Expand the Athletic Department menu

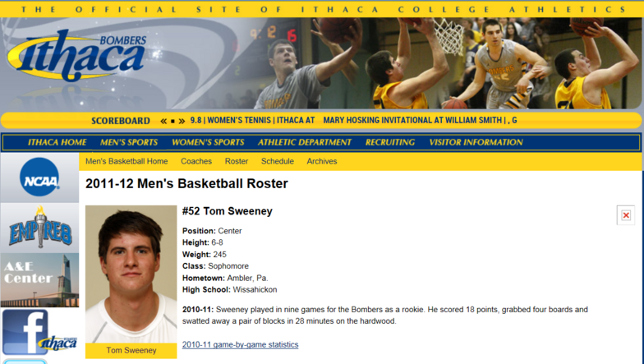pos(305,142)
